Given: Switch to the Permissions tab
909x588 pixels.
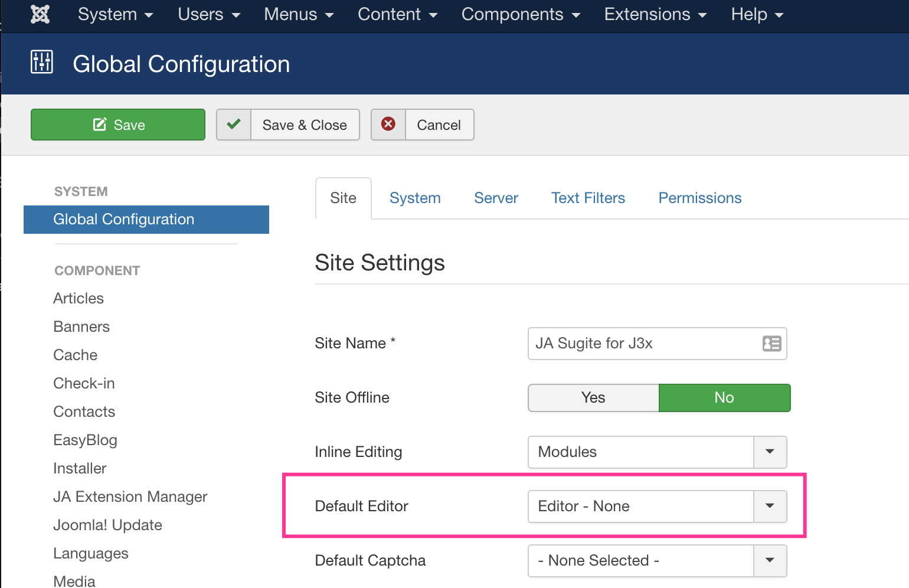Looking at the screenshot, I should coord(700,198).
